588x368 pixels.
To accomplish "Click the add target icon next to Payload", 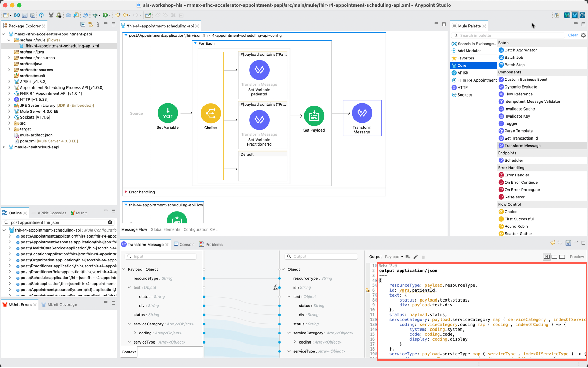I will 408,257.
